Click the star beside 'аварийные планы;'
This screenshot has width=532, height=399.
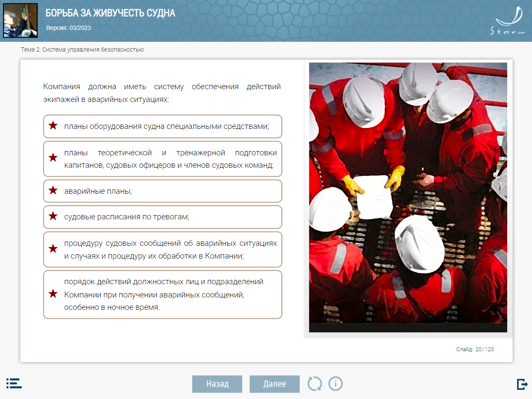[x=53, y=190]
